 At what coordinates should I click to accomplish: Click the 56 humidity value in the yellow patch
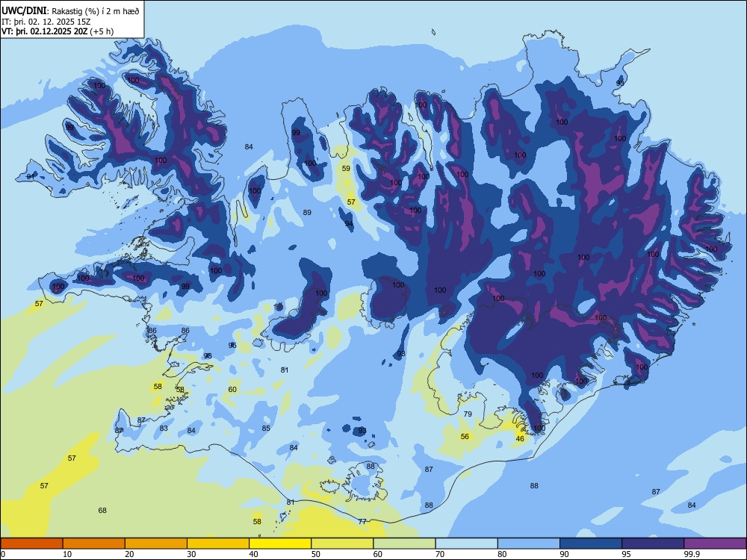pyautogui.click(x=465, y=436)
